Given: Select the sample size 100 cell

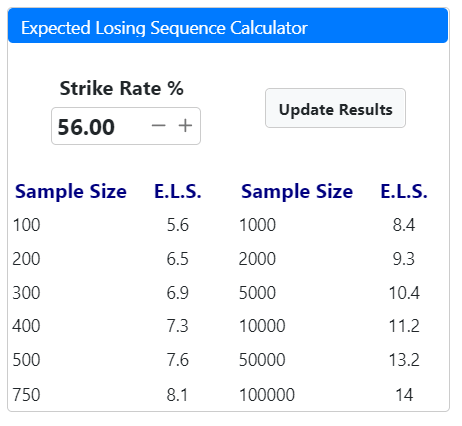Looking at the screenshot, I should tap(26, 225).
